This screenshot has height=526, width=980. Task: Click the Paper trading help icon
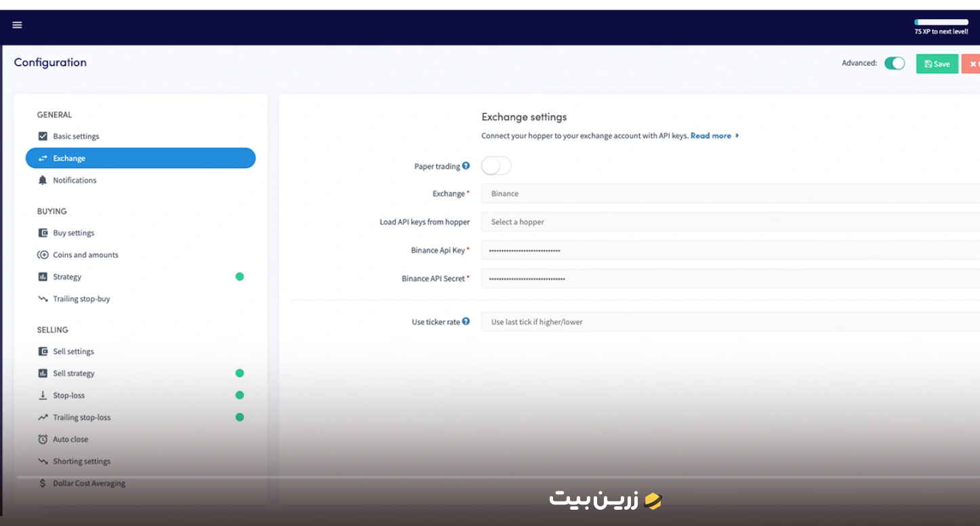(x=466, y=166)
